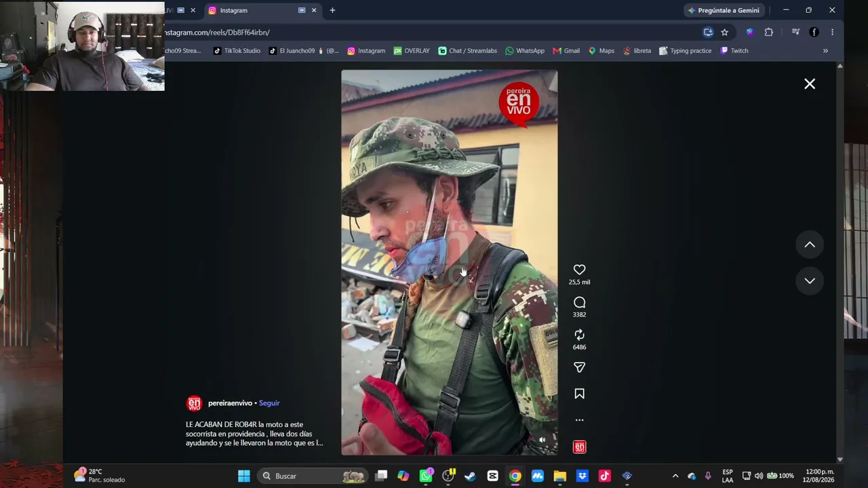Open the Gmail bookmark
The width and height of the screenshot is (868, 488).
(x=566, y=51)
